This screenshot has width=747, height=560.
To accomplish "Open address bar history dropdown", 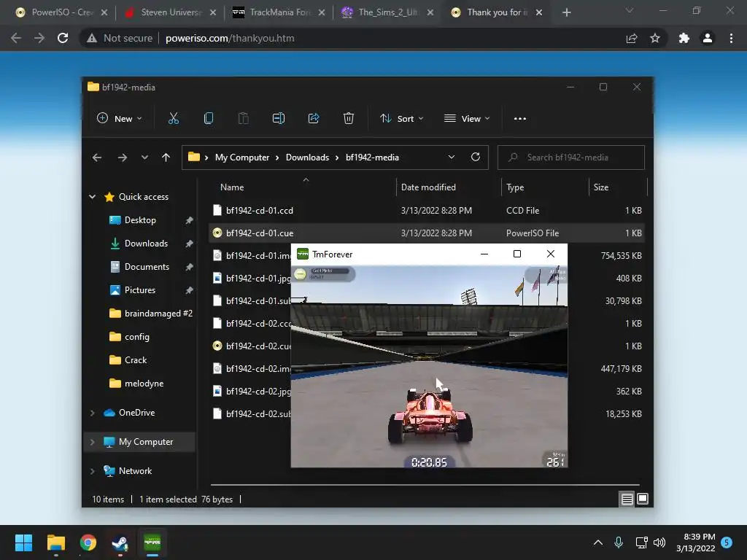I will pyautogui.click(x=451, y=157).
